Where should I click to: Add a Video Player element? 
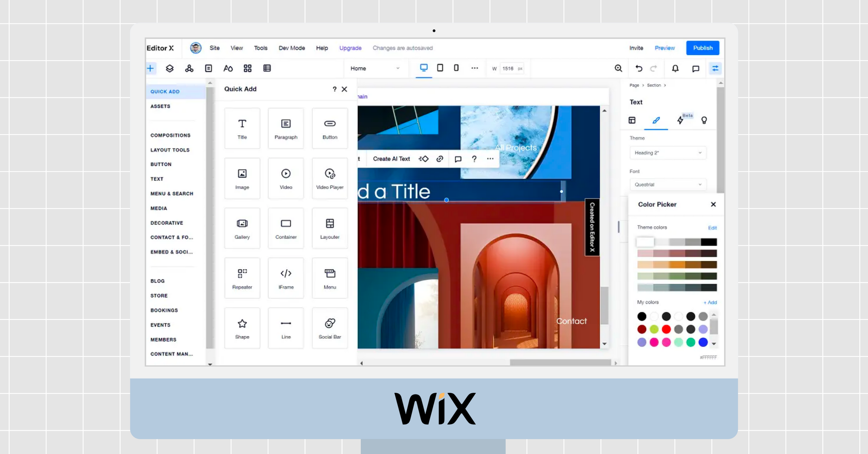[330, 178]
